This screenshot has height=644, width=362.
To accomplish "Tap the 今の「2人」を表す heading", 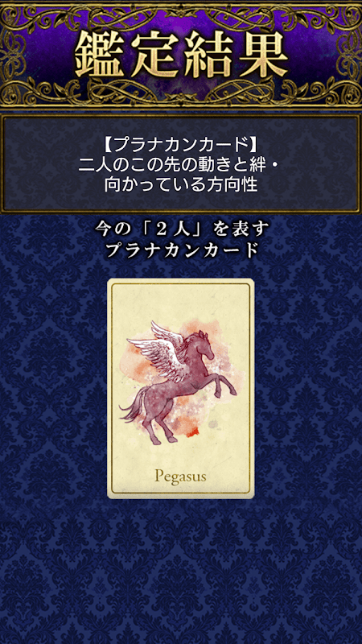I will coord(180,229).
